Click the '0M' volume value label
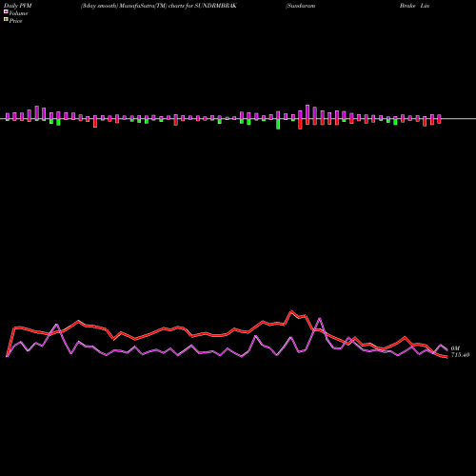This screenshot has height=476, width=476. (455, 348)
